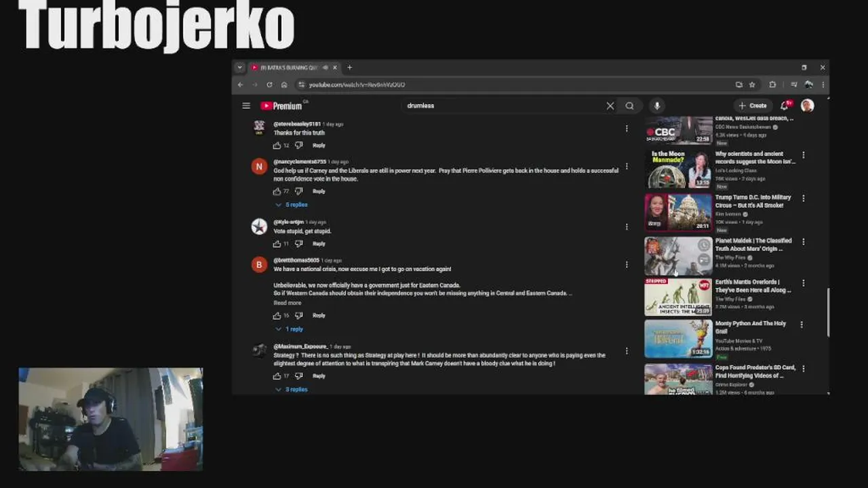Open options menu for Maximum_Exposure_ comment
Screen dimensions: 868x488
(x=627, y=351)
